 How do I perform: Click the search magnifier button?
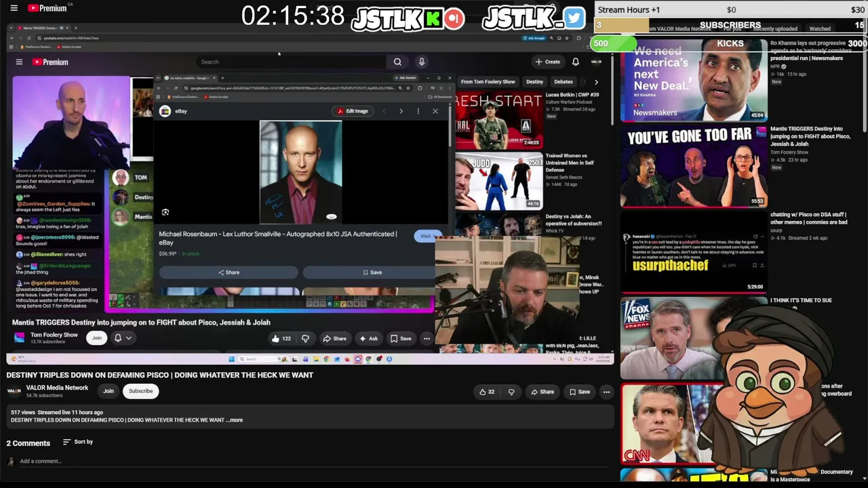397,62
